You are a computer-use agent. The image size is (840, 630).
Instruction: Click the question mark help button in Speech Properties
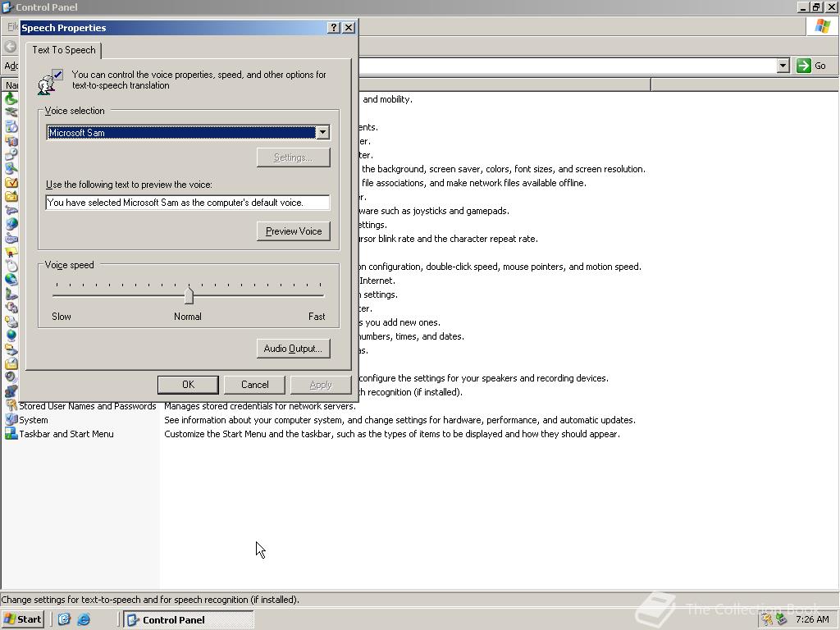click(x=334, y=27)
